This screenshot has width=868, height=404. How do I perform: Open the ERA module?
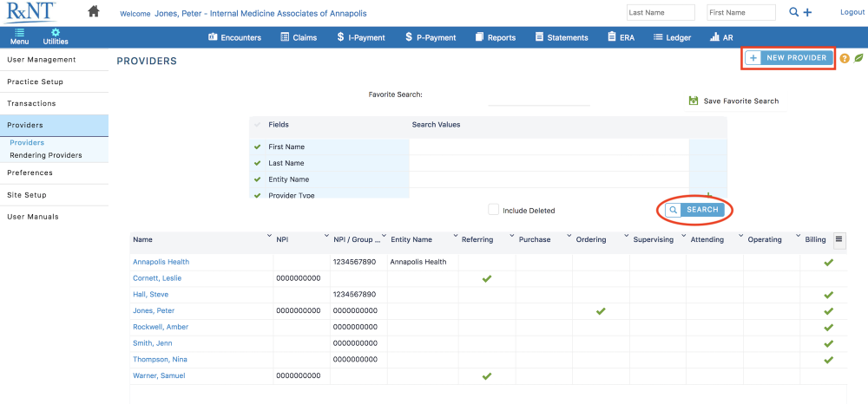click(621, 37)
